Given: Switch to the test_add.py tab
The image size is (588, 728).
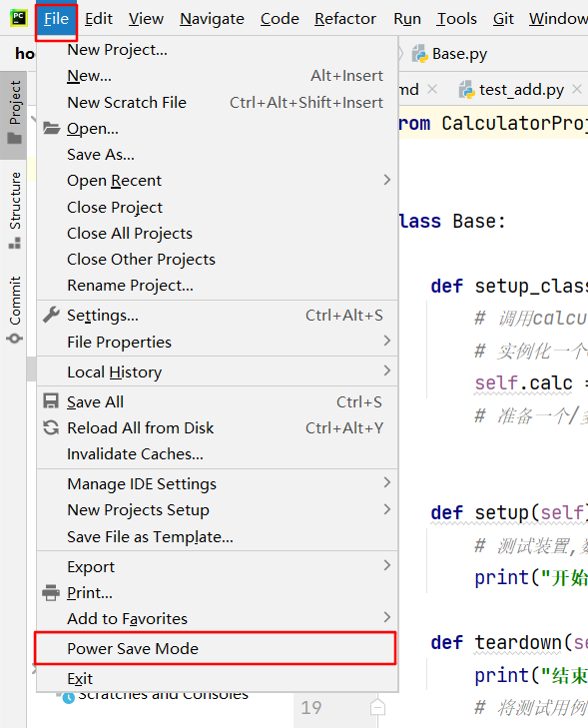Looking at the screenshot, I should [x=521, y=89].
